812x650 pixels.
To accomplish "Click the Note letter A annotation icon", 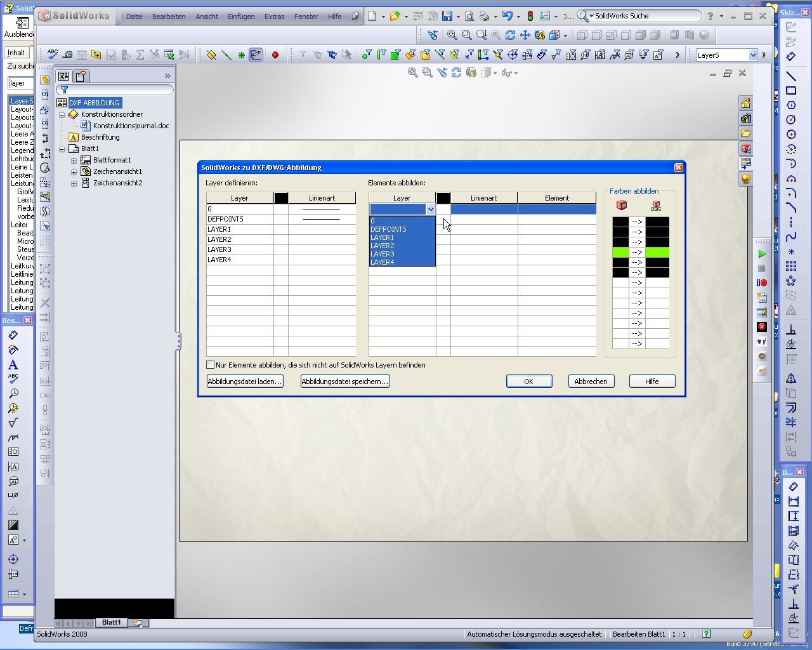I will click(x=13, y=365).
